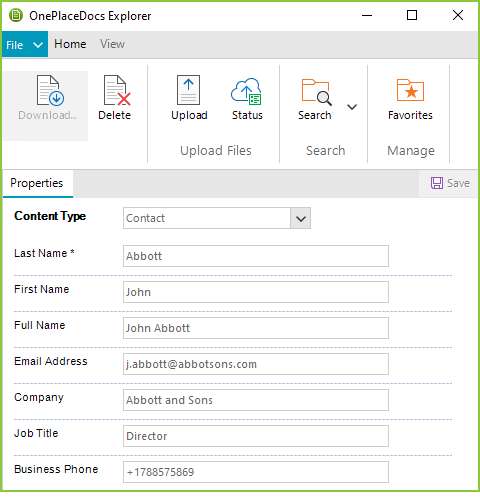The image size is (480, 500).
Task: Close the OnePlaceDocs Explorer window
Action: click(x=458, y=15)
